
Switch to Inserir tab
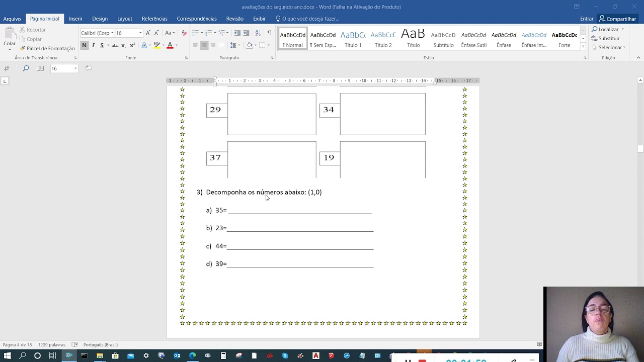tap(76, 19)
